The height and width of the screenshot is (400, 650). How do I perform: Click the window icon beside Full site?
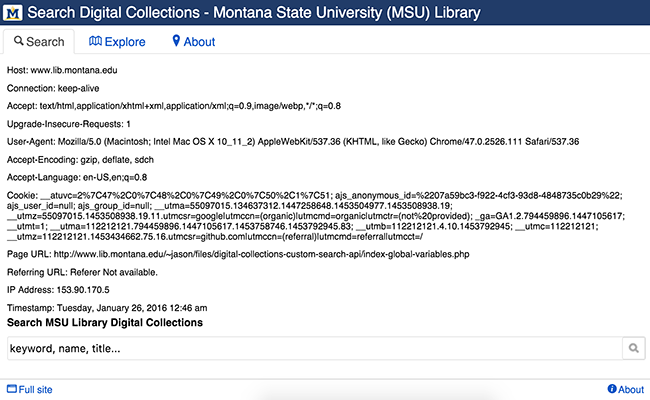coord(11,389)
